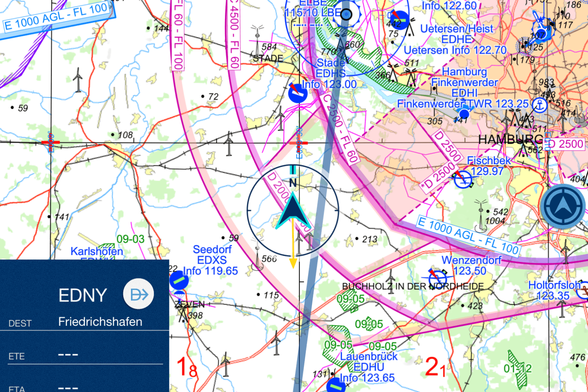Image resolution: width=588 pixels, height=392 pixels.
Task: Tap the 1004 ft tower obstacle symbol
Action: [481, 215]
